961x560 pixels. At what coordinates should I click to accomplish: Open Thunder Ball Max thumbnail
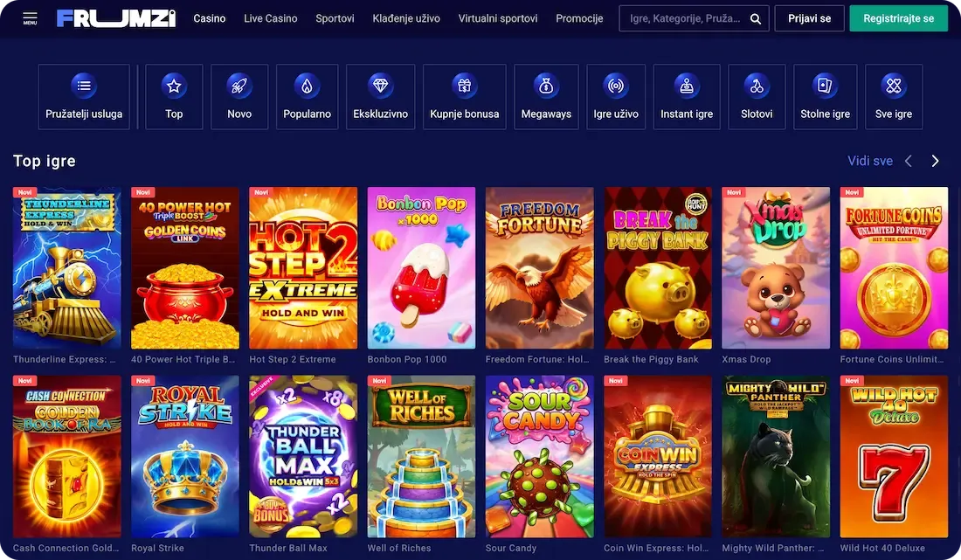303,456
